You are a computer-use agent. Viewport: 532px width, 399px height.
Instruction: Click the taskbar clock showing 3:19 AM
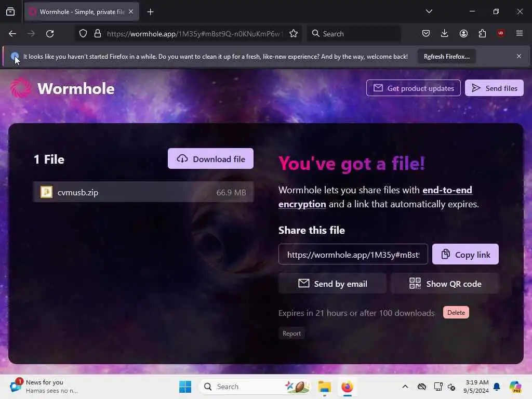[476, 387]
